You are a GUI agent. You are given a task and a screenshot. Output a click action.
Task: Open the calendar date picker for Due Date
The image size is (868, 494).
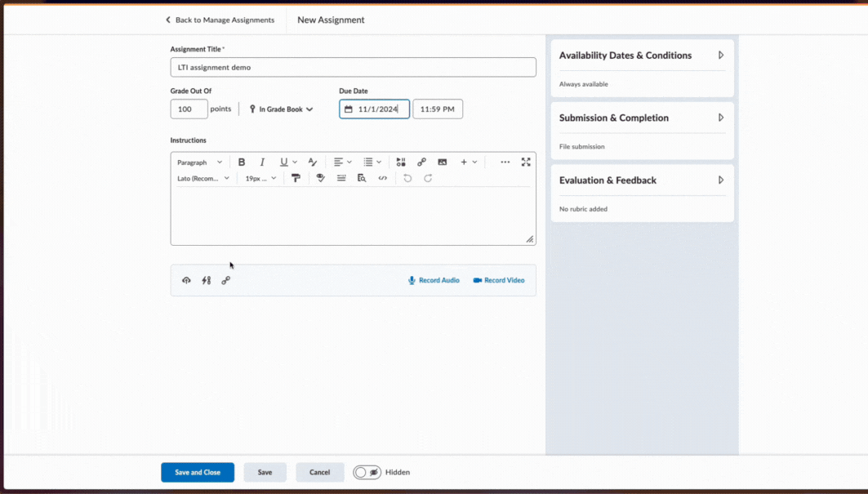click(x=346, y=109)
